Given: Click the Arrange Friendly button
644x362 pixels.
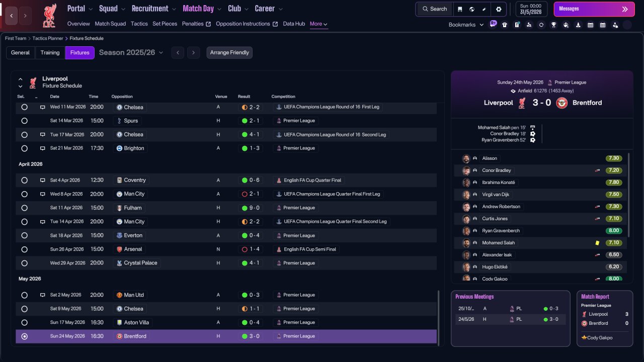Looking at the screenshot, I should pyautogui.click(x=229, y=53).
